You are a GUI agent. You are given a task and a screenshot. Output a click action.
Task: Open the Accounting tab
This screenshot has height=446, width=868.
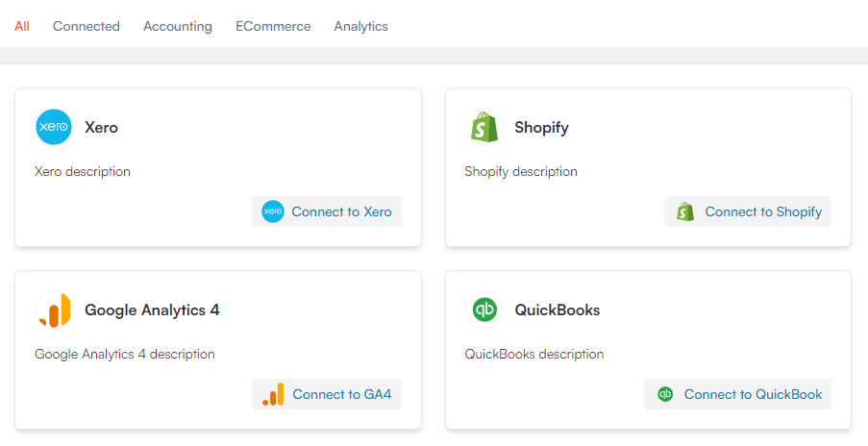178,27
